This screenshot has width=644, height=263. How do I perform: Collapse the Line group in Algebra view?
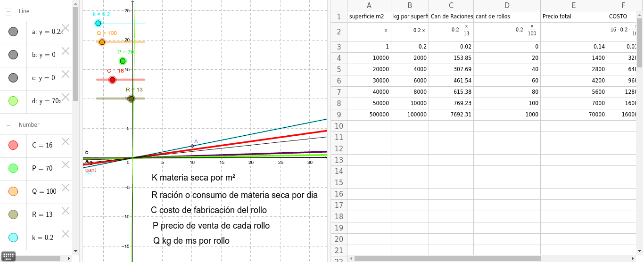[8, 11]
